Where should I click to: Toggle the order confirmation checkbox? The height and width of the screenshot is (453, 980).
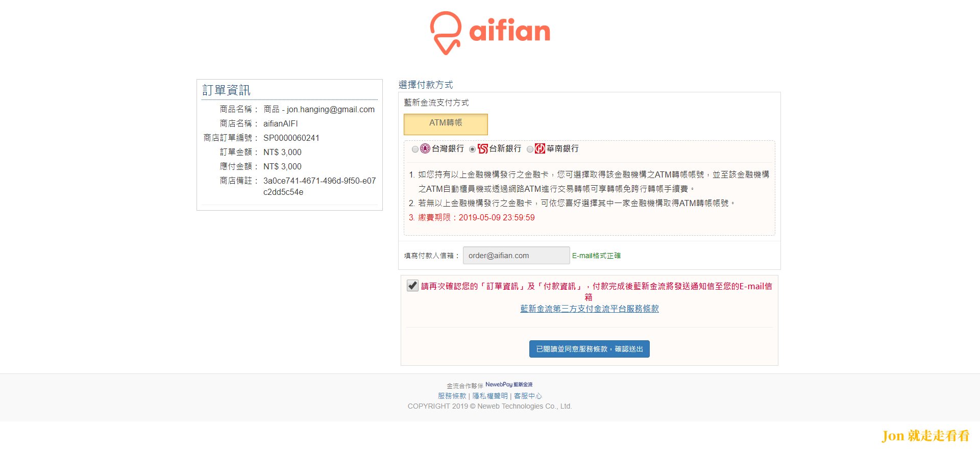click(x=412, y=286)
